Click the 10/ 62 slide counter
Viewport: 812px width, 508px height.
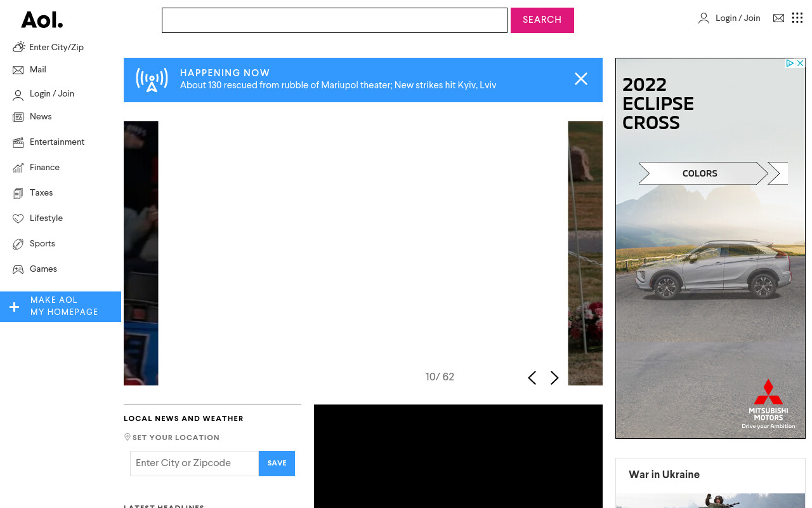(x=440, y=377)
